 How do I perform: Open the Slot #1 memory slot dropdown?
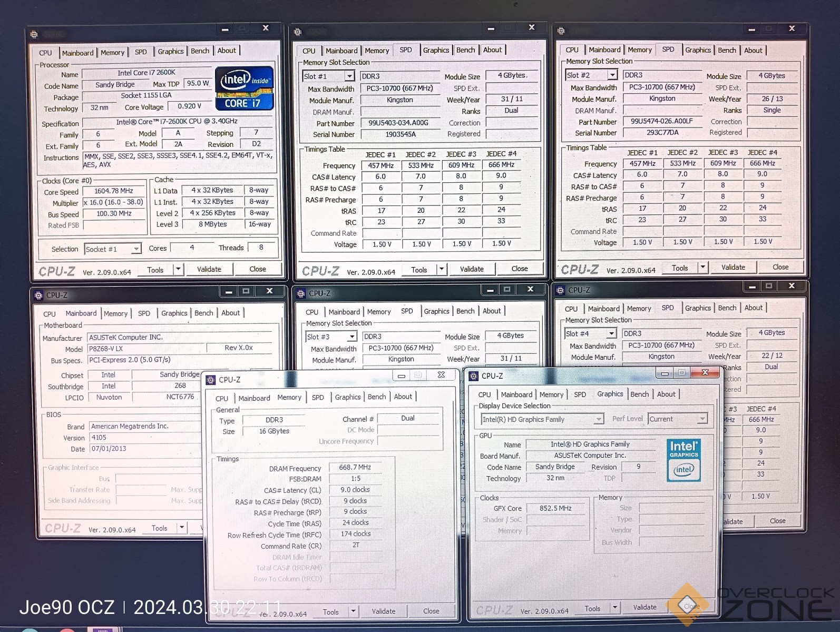click(349, 76)
